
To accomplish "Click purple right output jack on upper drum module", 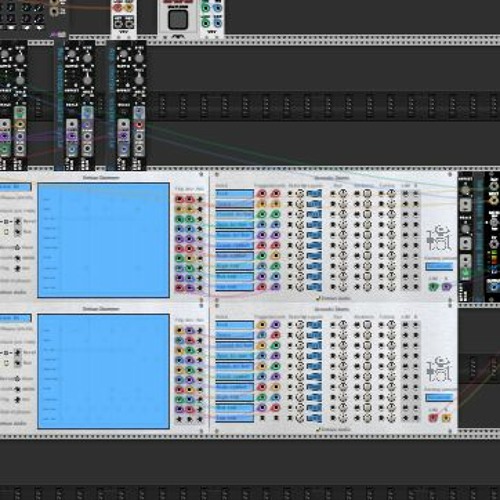I will tap(446, 286).
